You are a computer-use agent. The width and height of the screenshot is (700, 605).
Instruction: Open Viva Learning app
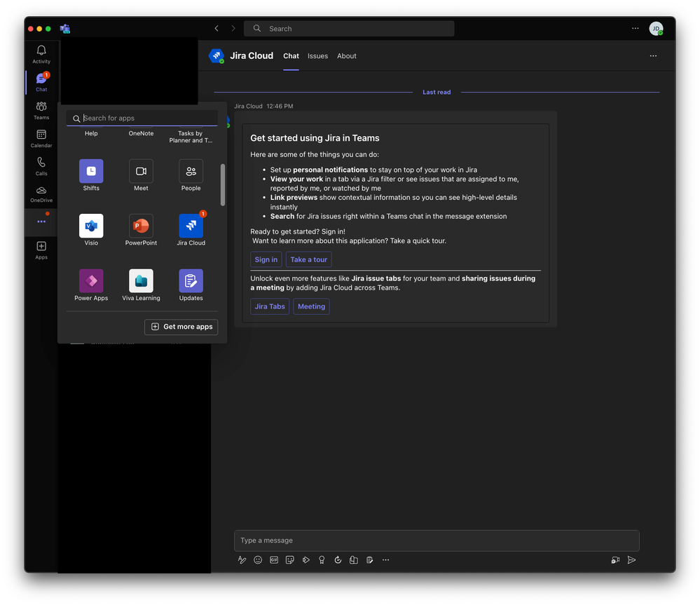click(141, 281)
